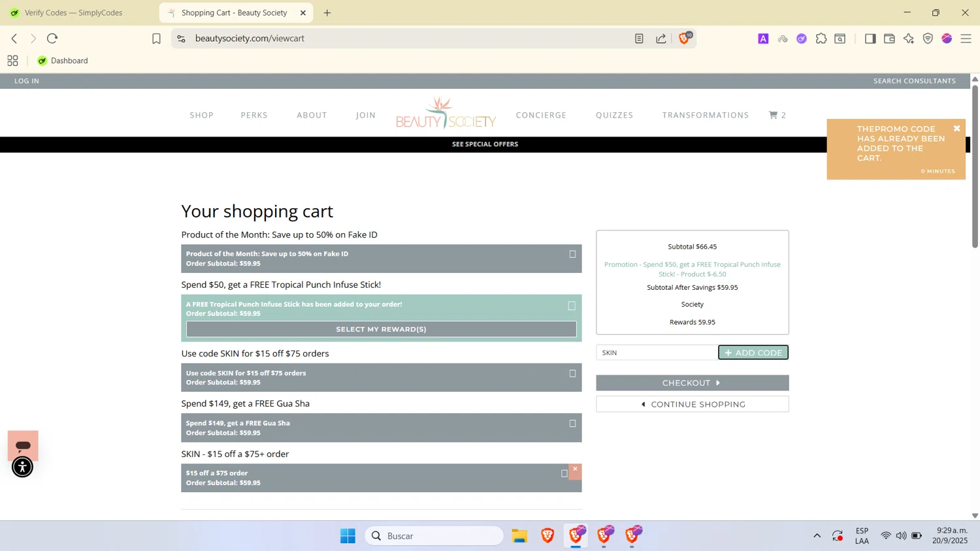Open the JOIN menu
980x551 pixels.
tap(366, 115)
